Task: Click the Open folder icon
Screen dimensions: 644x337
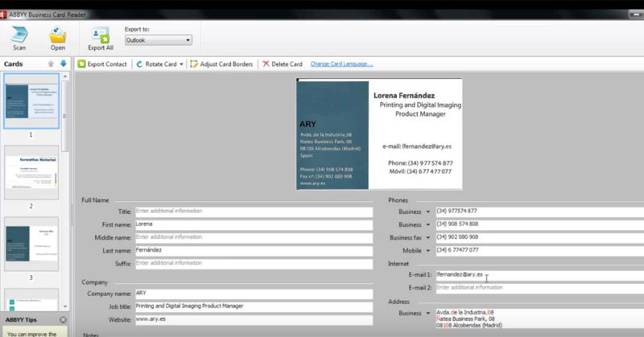Action: click(x=57, y=35)
